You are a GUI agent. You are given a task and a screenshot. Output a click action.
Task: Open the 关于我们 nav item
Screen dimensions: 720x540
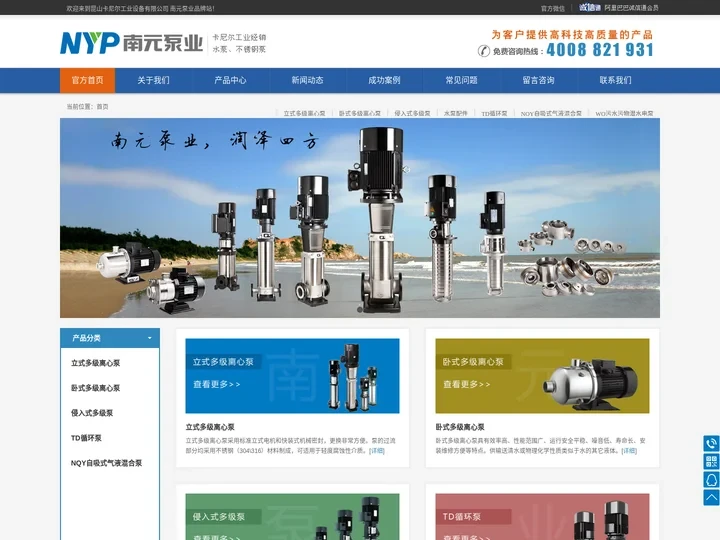[153, 80]
